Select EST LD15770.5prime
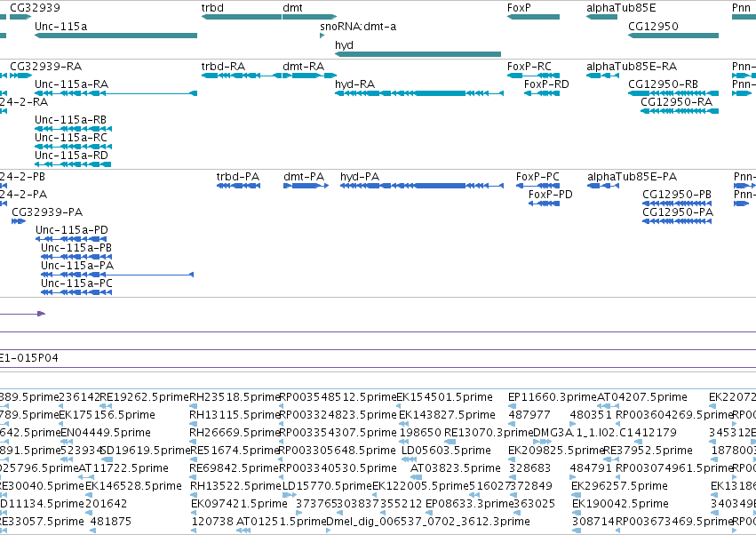This screenshot has width=756, height=535. pyautogui.click(x=328, y=486)
